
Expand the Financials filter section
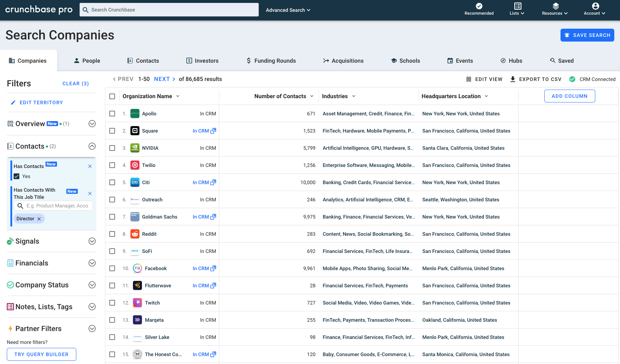(x=92, y=263)
